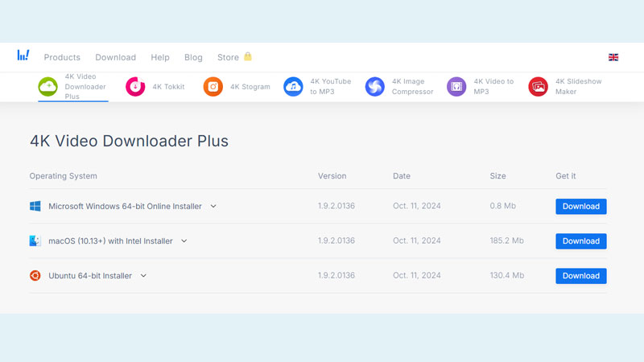Viewport: 644px width, 362px height.
Task: Select the 4K Video Downloader Plus icon
Action: tap(48, 87)
